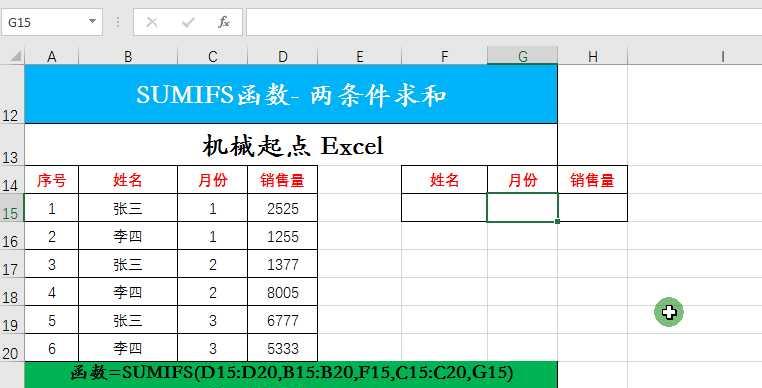Click the Enter checkmark icon

click(x=188, y=22)
